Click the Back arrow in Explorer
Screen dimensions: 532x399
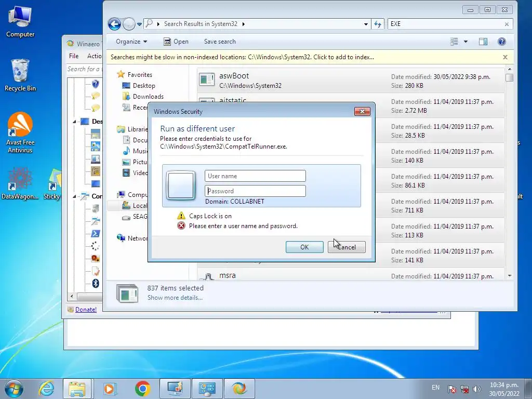(x=114, y=24)
